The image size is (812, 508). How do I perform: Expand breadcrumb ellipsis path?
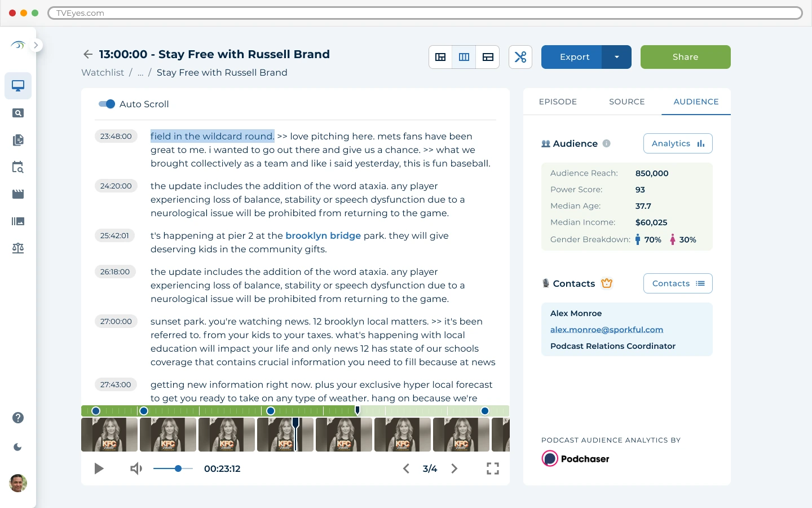pos(140,73)
